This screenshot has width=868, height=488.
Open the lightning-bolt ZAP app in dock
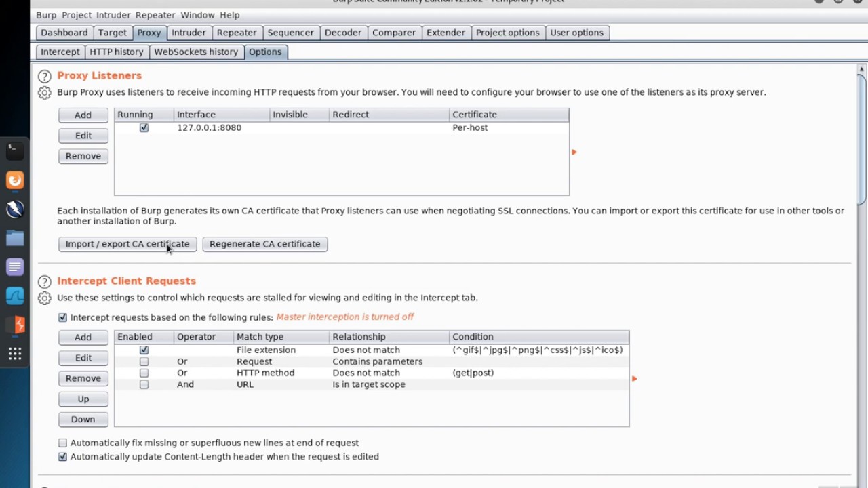coord(15,209)
